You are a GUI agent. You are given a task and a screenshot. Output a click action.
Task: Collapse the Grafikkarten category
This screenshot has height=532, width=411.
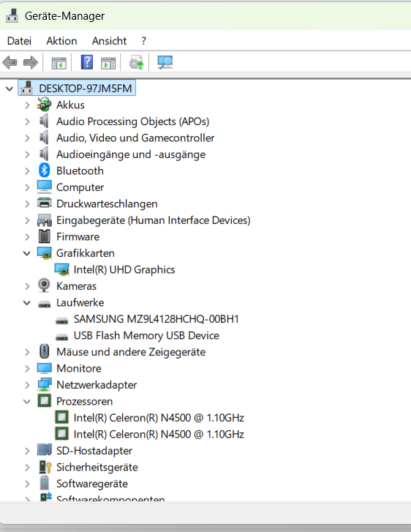click(x=27, y=253)
